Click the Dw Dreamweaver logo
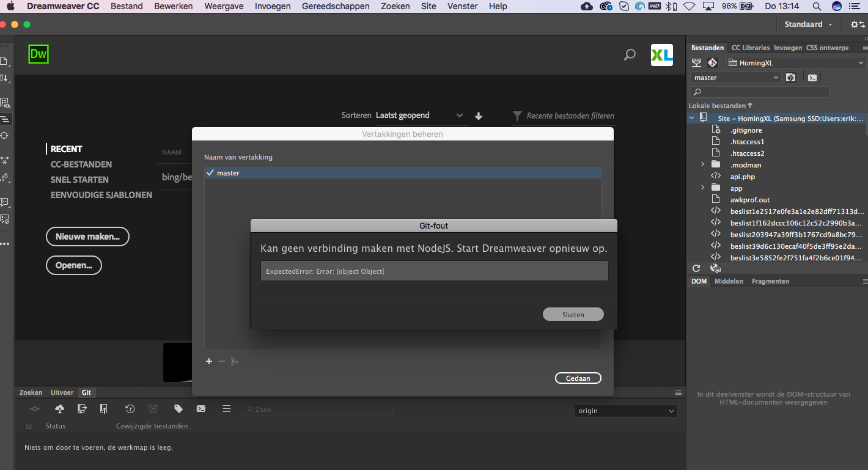Screen dimensions: 868x470 [x=39, y=54]
